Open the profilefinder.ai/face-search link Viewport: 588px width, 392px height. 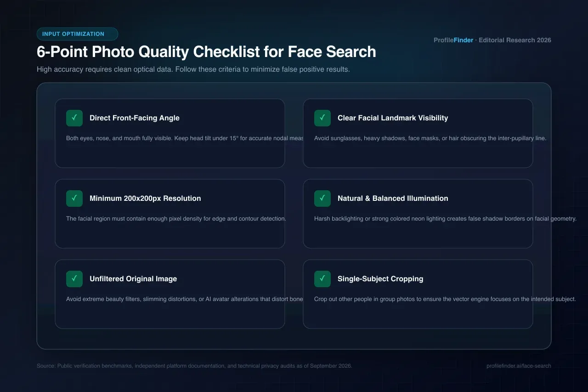519,366
